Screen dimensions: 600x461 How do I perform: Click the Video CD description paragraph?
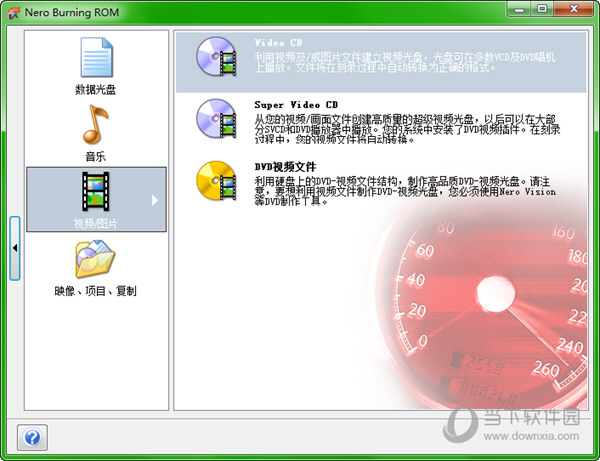click(x=405, y=63)
